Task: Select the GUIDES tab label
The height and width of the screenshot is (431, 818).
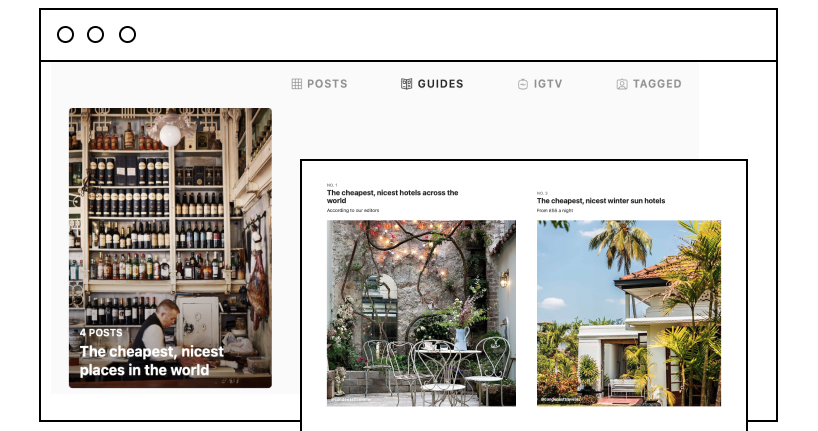Action: tap(440, 84)
